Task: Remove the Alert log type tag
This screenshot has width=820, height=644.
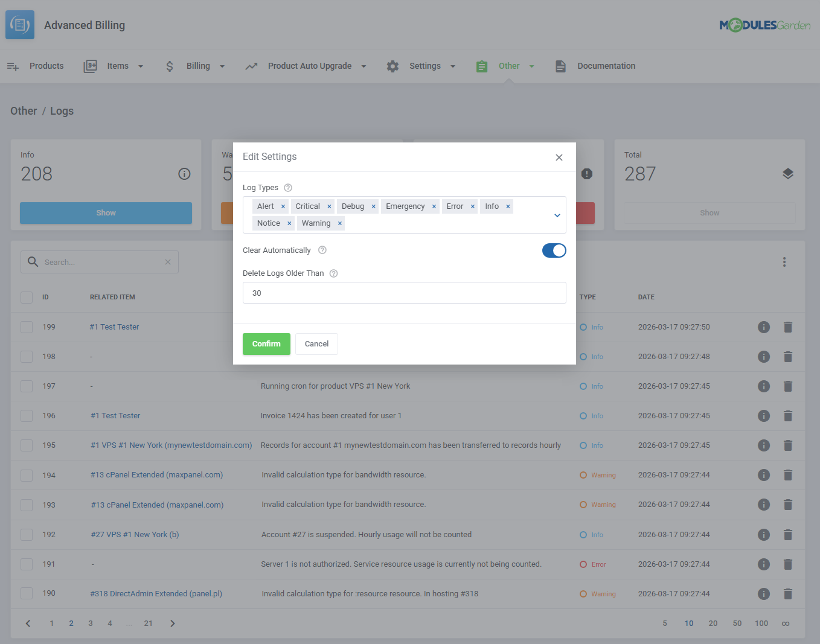Action: (x=283, y=206)
